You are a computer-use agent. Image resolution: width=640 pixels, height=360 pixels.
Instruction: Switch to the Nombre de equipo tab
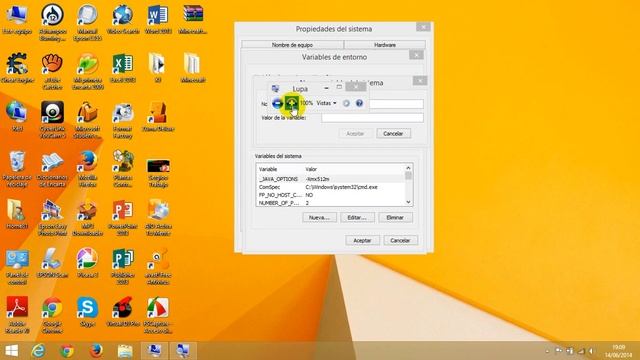click(x=292, y=45)
